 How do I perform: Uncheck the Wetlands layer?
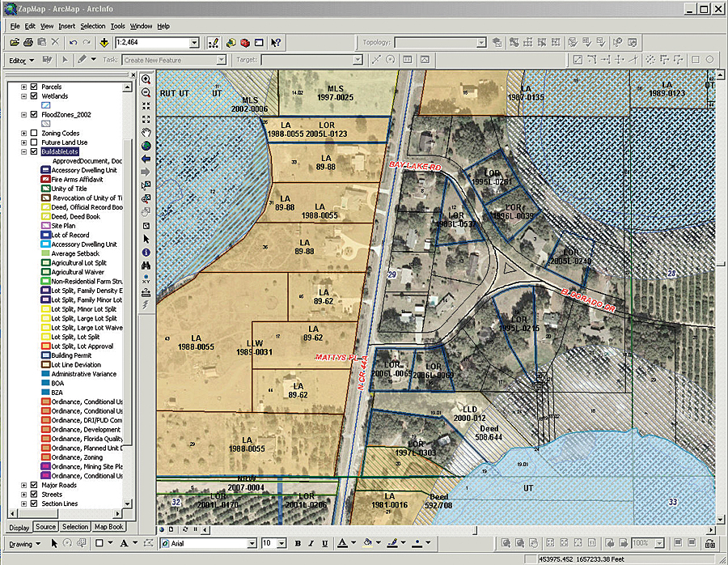(x=33, y=96)
